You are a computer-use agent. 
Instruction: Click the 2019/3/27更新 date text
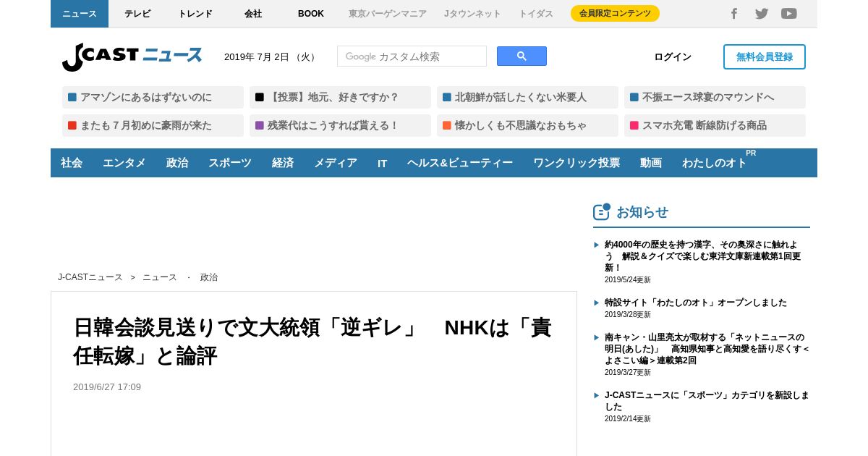tap(628, 373)
